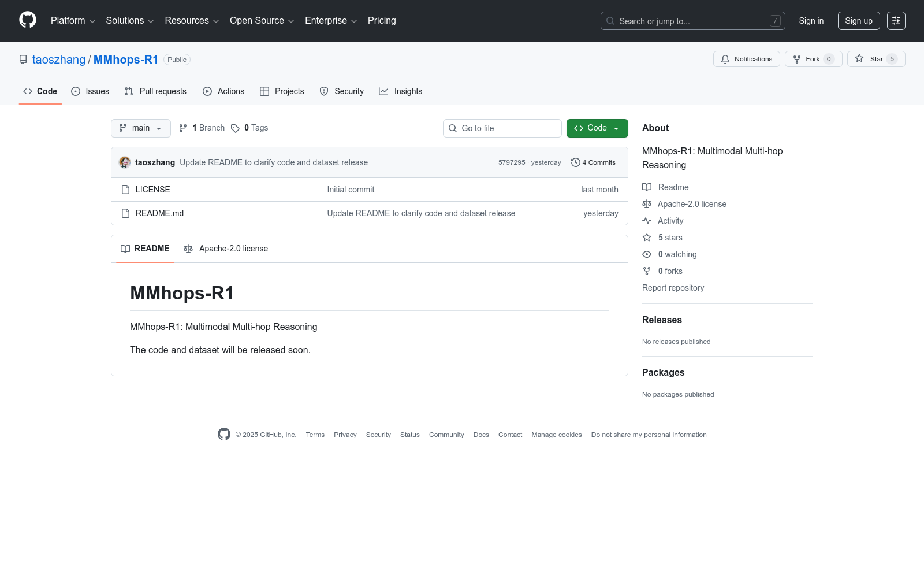Expand the Resources menu
This screenshot has width=924, height=578.
click(x=192, y=21)
